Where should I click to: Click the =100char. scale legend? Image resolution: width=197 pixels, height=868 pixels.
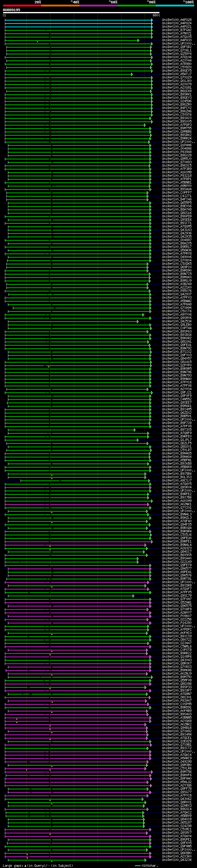[146, 866]
